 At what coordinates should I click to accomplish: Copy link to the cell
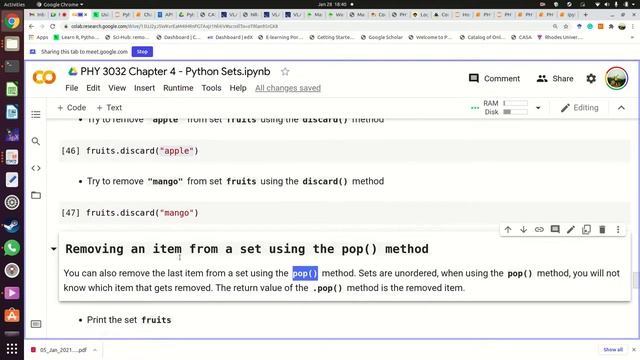click(539, 229)
